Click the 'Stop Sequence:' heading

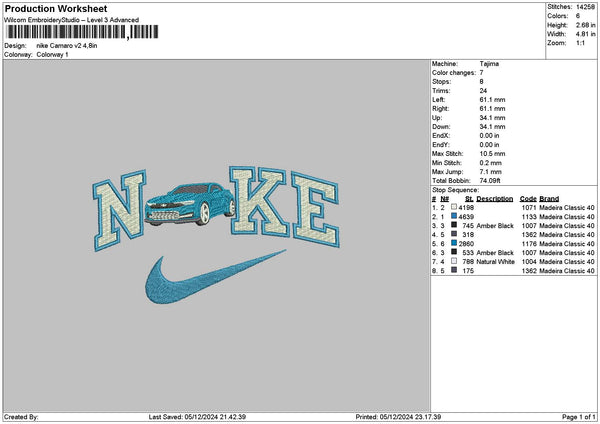(455, 190)
